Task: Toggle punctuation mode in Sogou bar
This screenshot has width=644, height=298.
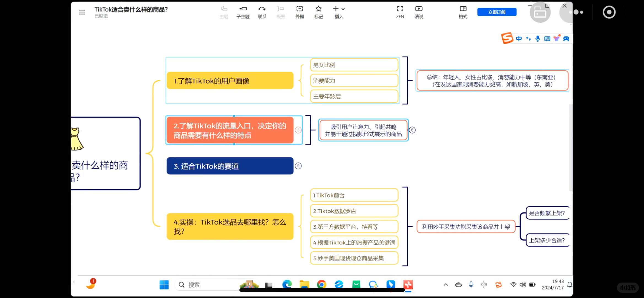Action: (x=528, y=39)
